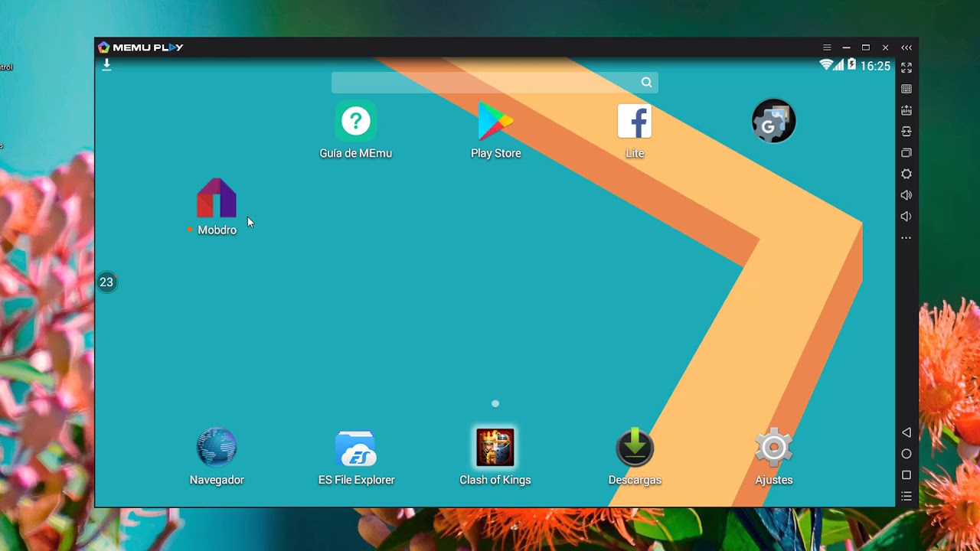This screenshot has width=980, height=551.
Task: Launch Clash of Kings game
Action: click(x=495, y=448)
